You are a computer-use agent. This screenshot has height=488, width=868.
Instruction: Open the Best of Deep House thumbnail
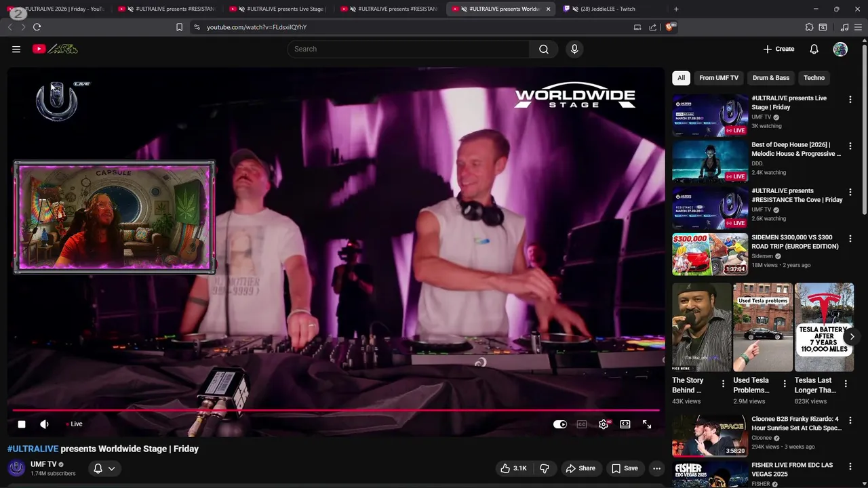click(710, 162)
